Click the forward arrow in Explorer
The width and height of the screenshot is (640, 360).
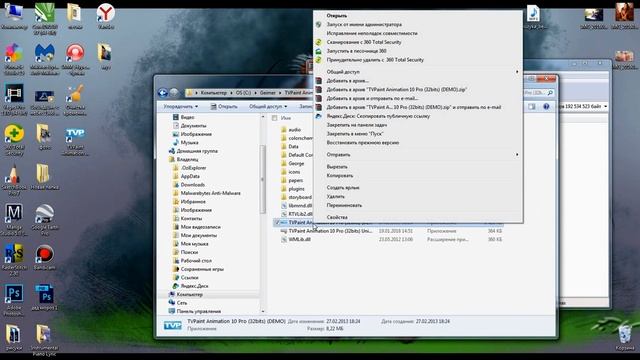click(x=174, y=93)
